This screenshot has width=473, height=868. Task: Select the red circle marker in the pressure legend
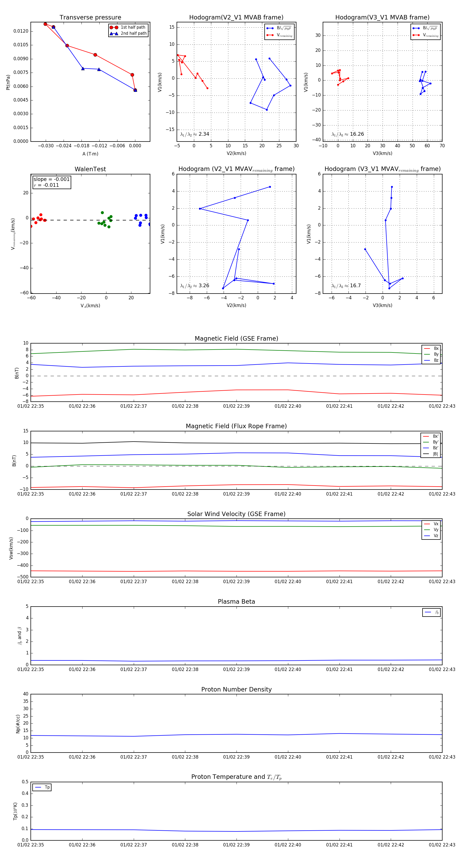click(114, 27)
